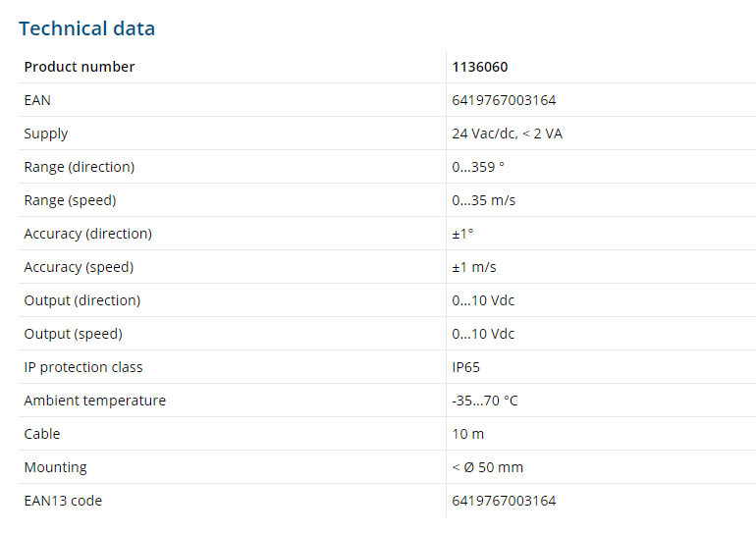Select the 0...35 m/s value
Viewport: 756px width, 536px height.
(x=483, y=200)
